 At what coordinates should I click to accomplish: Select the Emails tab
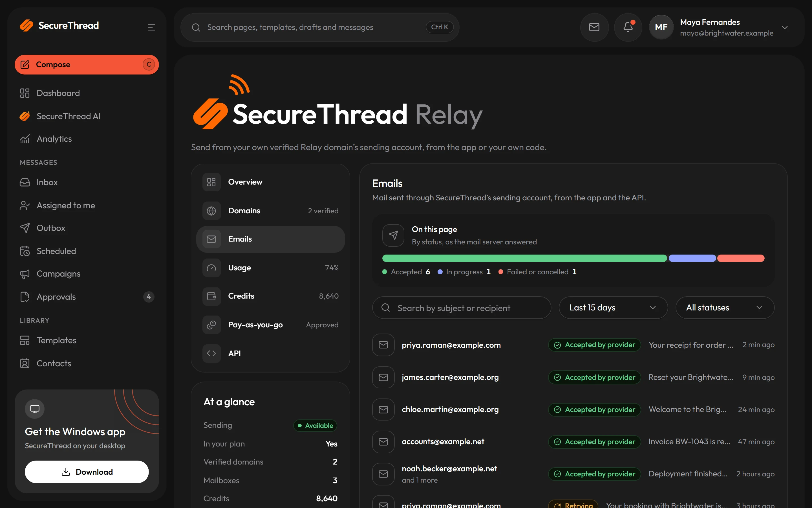[x=270, y=239]
